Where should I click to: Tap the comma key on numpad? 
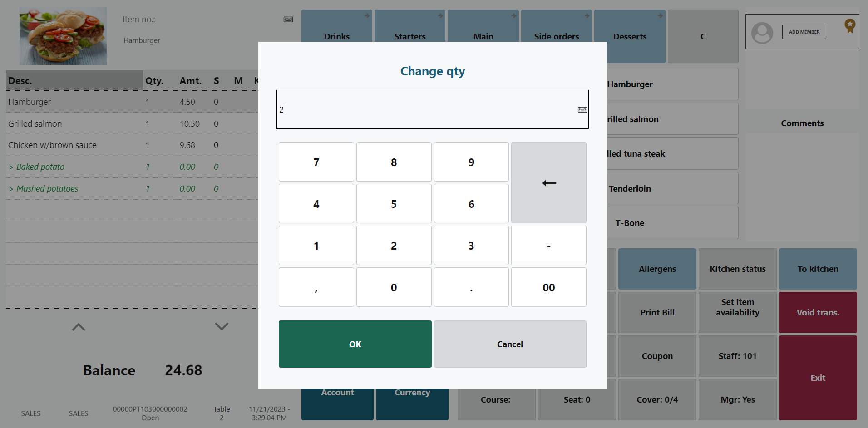click(x=316, y=287)
